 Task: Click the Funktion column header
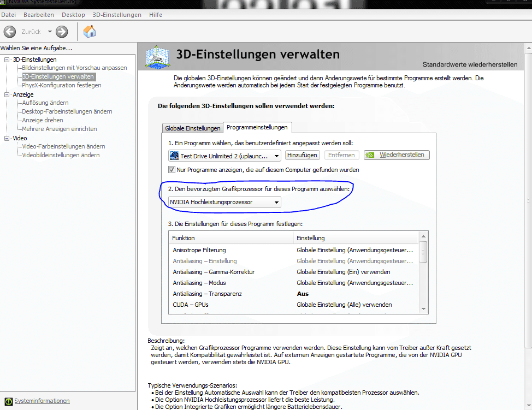[x=231, y=238]
